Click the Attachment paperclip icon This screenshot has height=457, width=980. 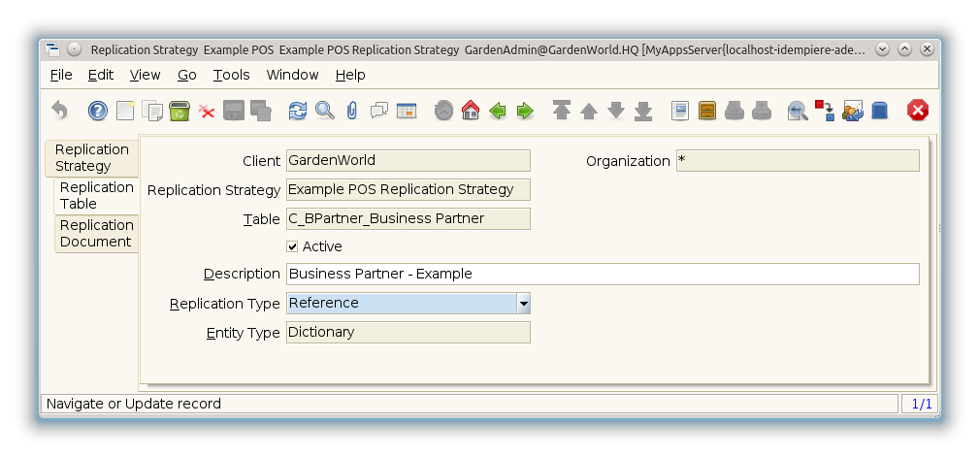[x=352, y=111]
